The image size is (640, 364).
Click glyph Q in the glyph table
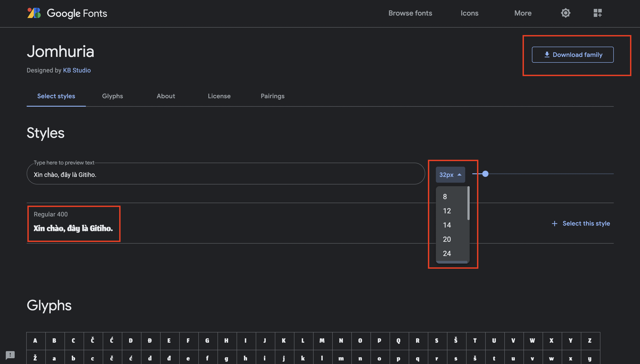pyautogui.click(x=399, y=341)
